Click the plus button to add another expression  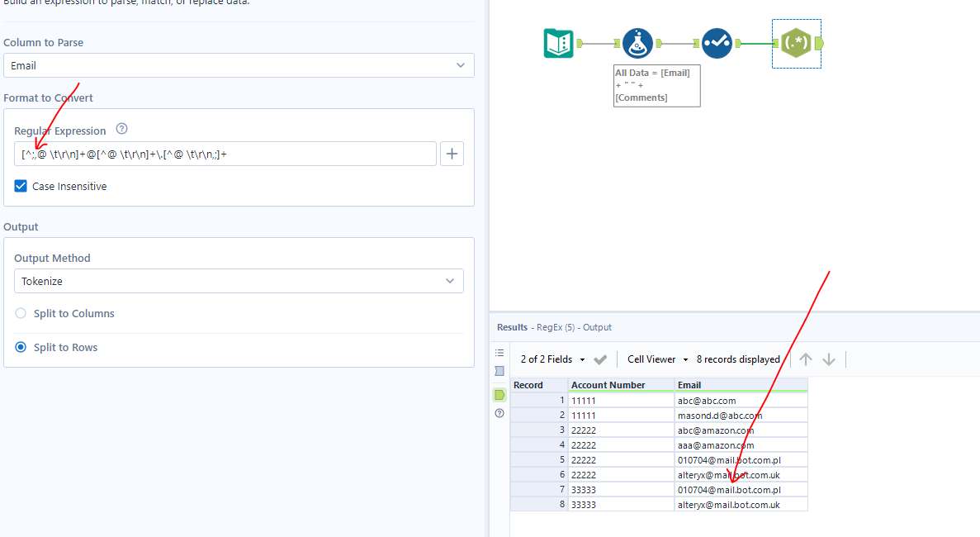tap(452, 153)
